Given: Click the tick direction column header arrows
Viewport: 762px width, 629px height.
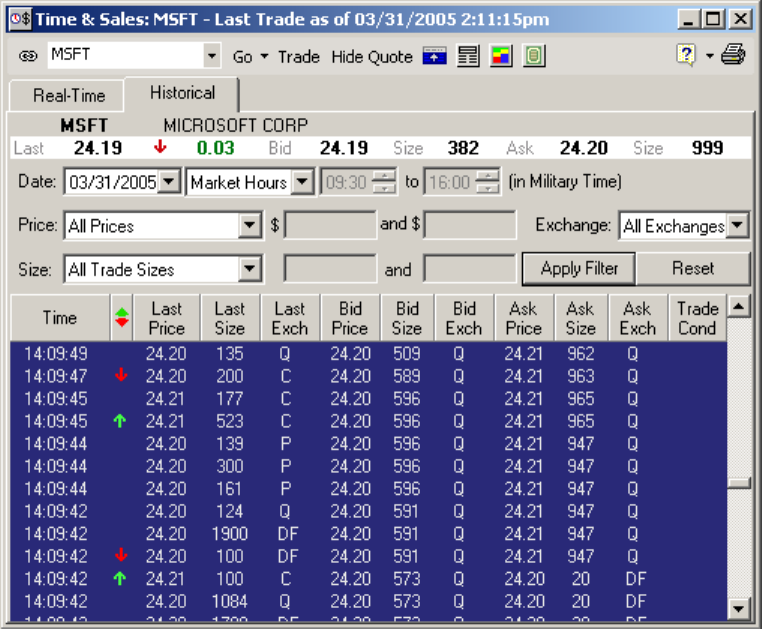Looking at the screenshot, I should click(x=121, y=317).
